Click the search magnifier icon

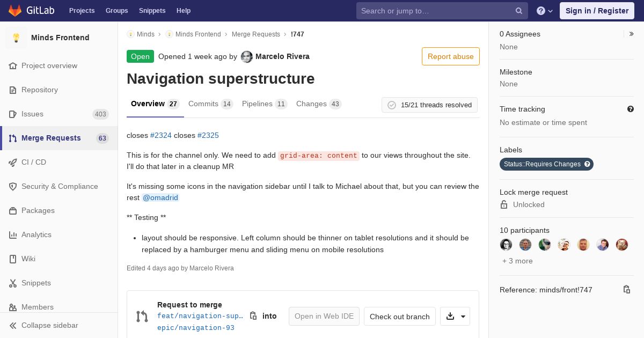519,11
